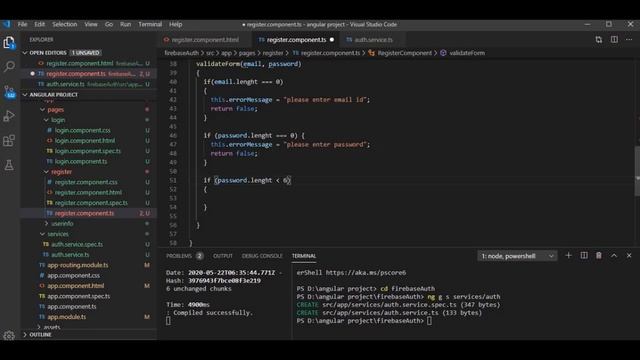This screenshot has width=640, height=360.
Task: Close the terminal panel
Action: pos(629,256)
